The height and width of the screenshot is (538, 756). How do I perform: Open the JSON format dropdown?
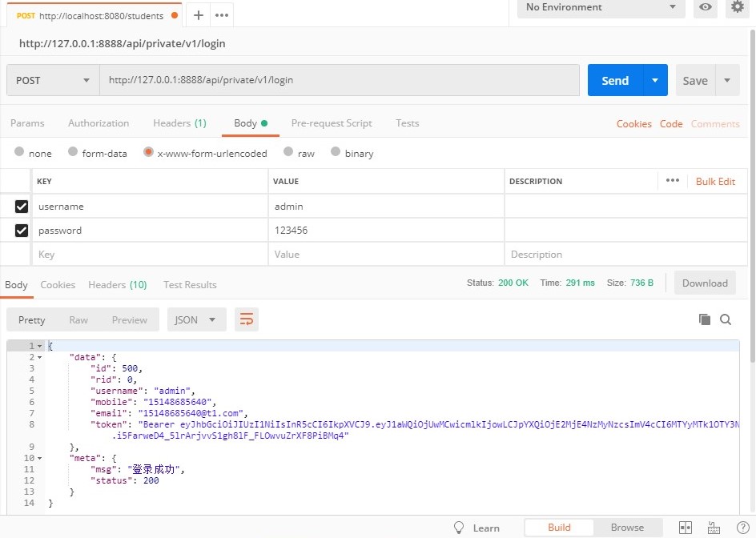(196, 319)
